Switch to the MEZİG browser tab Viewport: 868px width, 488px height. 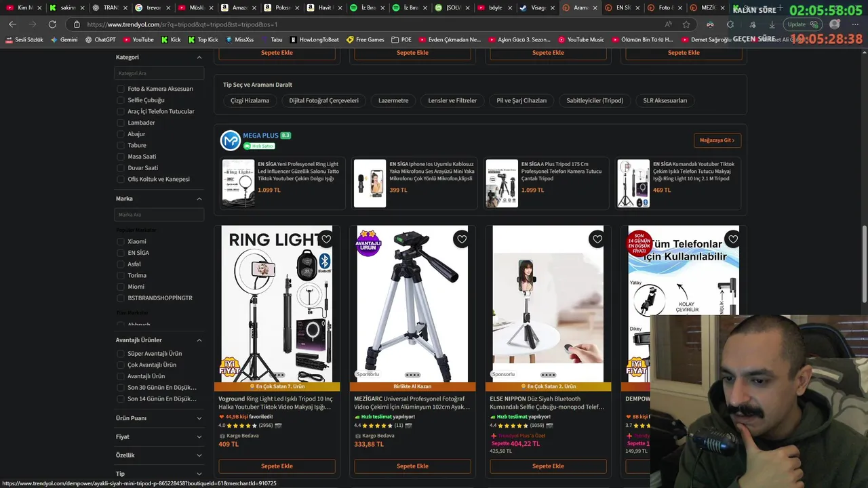(707, 7)
